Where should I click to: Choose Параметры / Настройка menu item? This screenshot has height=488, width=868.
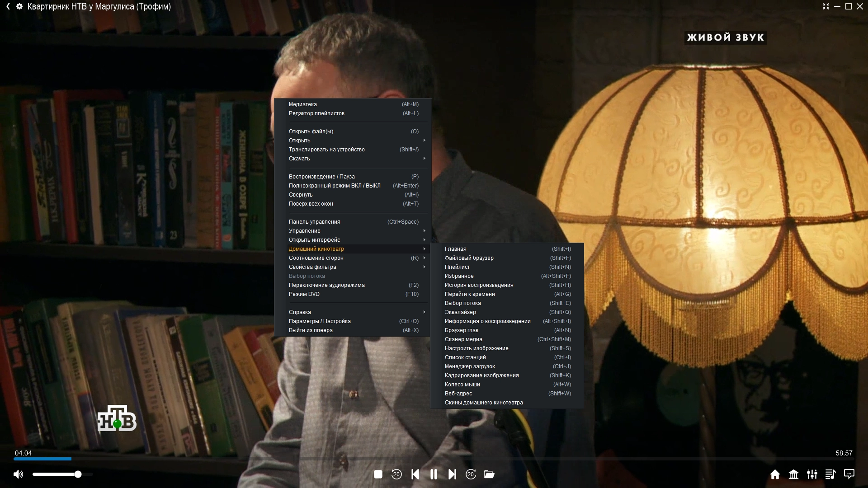point(320,321)
